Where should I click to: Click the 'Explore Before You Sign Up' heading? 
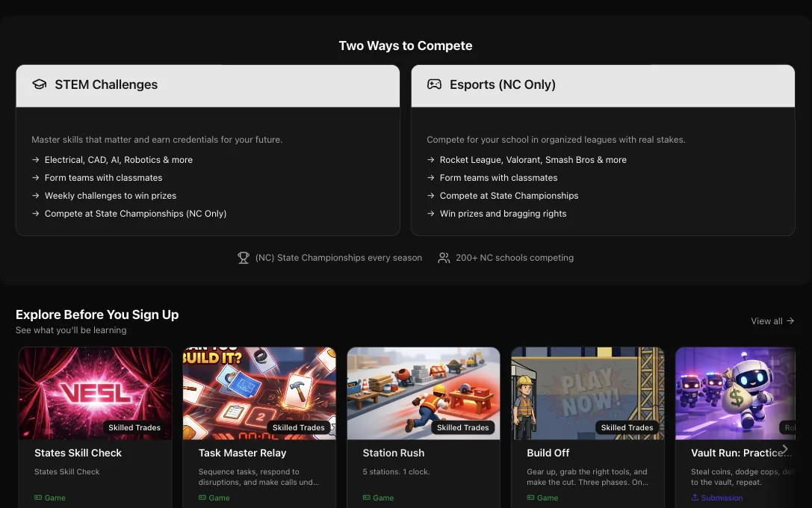(x=97, y=315)
